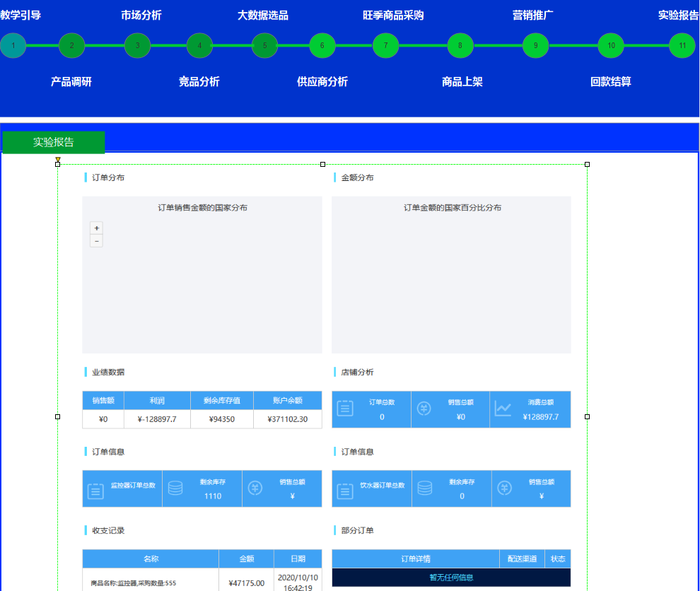The image size is (700, 591).
Task: Click the map zoom out minus button
Action: tap(96, 241)
